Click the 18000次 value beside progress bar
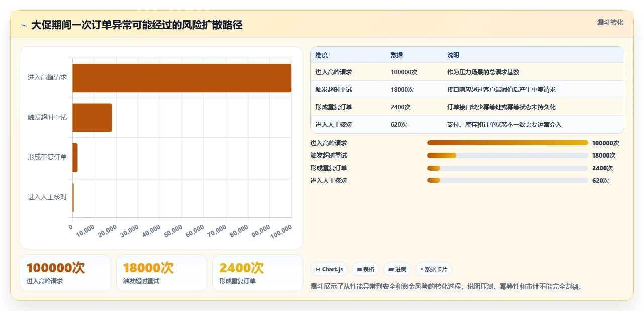The width and height of the screenshot is (644, 311). coord(604,155)
